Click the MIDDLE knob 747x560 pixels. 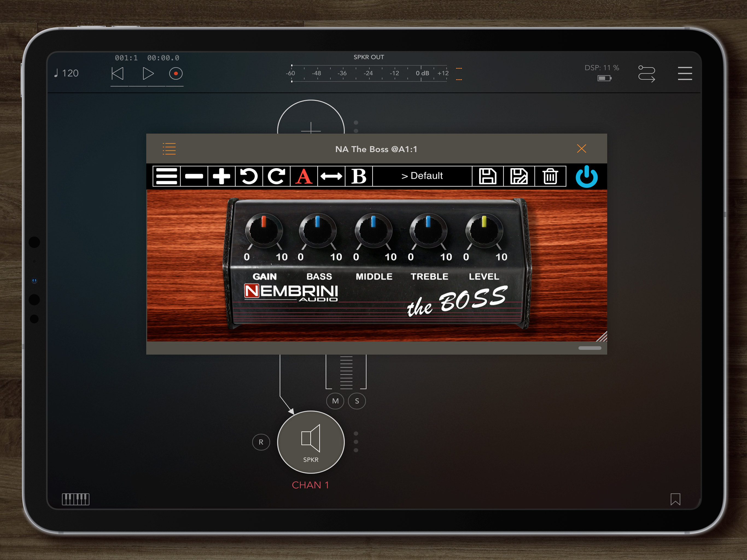[x=373, y=231]
